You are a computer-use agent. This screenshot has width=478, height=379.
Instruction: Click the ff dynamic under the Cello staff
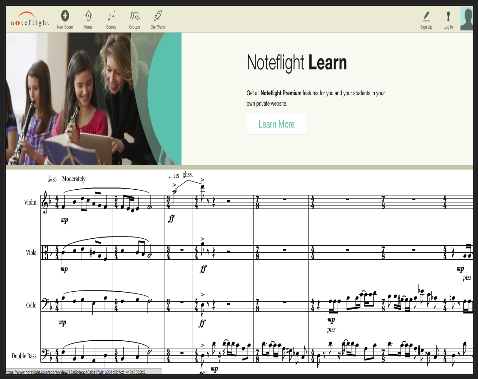[x=202, y=323]
